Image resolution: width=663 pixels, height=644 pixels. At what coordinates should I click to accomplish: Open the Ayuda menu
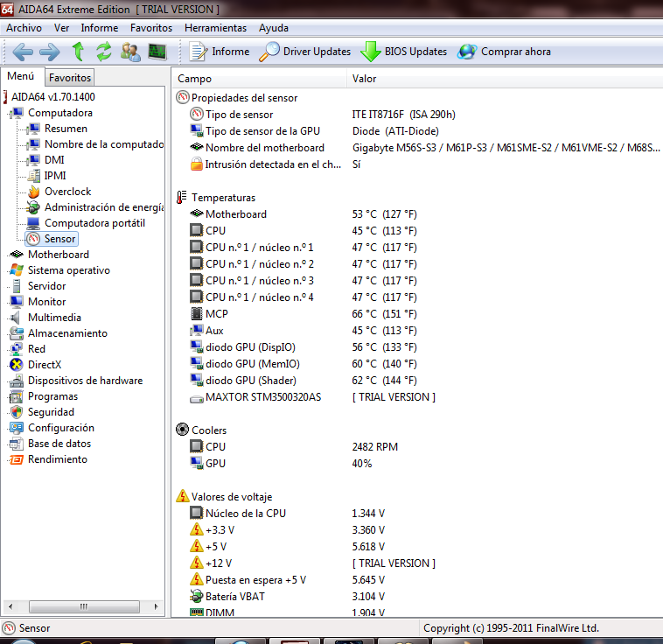click(x=274, y=28)
